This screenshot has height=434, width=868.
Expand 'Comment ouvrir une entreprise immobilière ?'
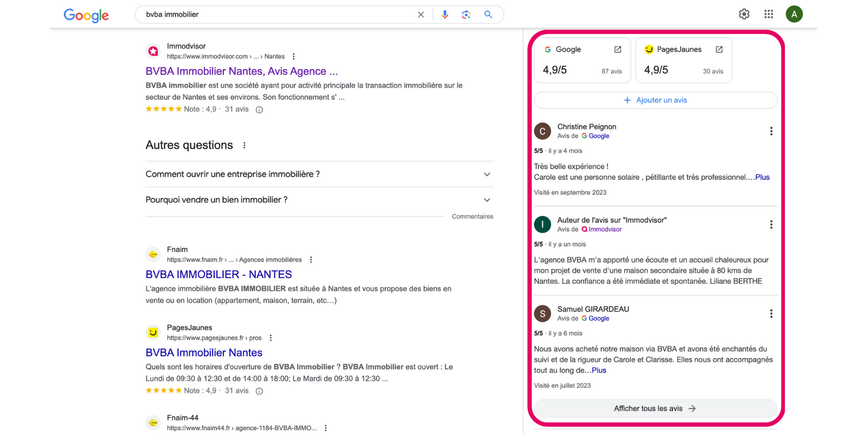coord(487,174)
